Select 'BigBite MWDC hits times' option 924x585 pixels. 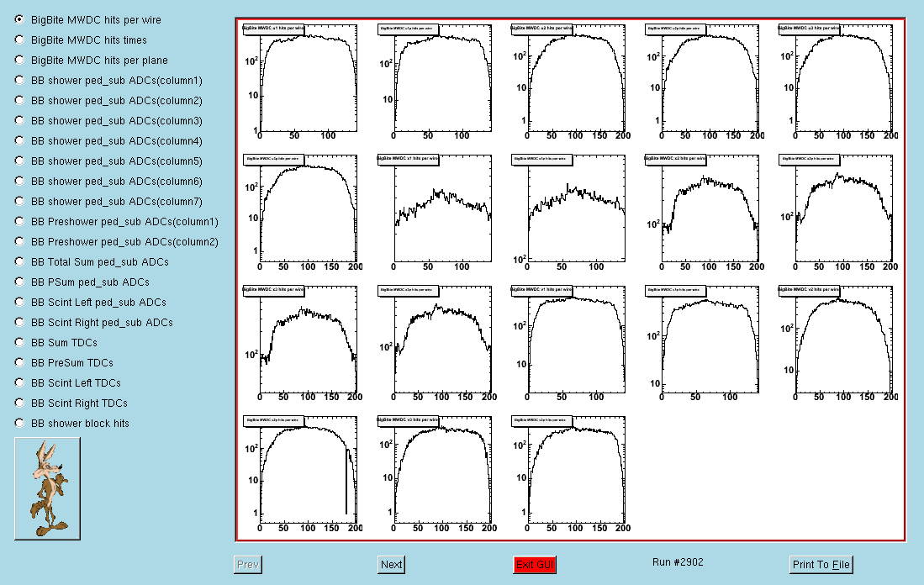[19, 40]
